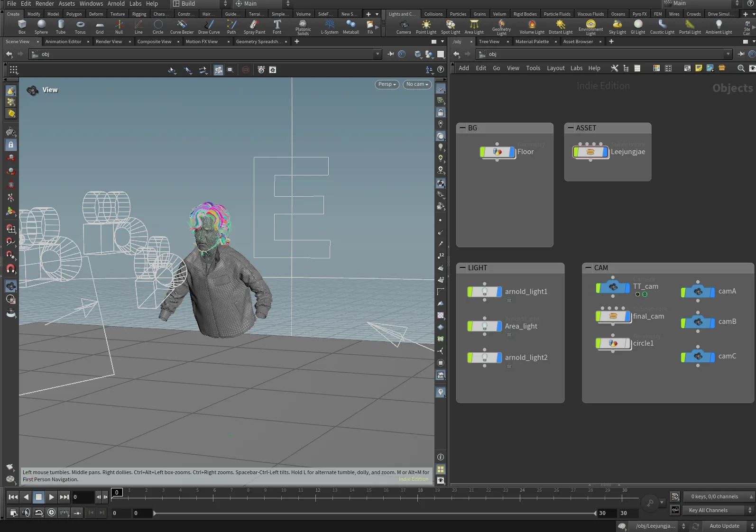Open the Persp viewport dropdown
756x532 pixels.
[x=387, y=84]
